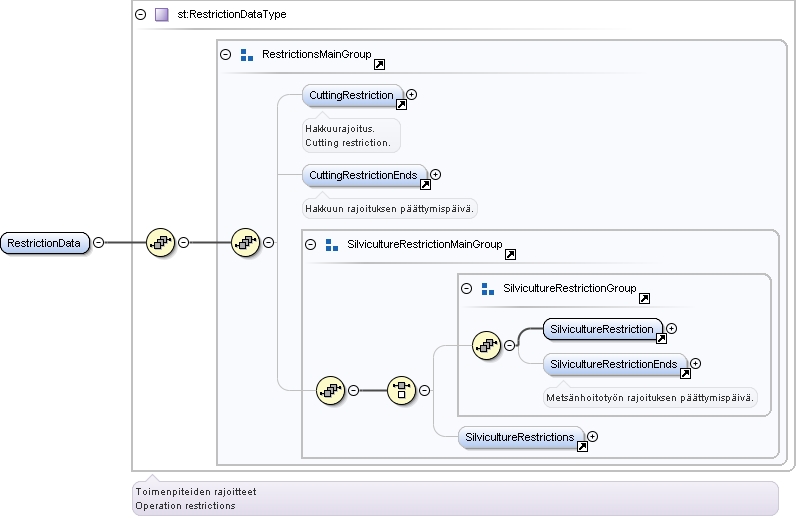
Task: Collapse the sequence compositor attached to RestrictionData
Action: tap(183, 242)
